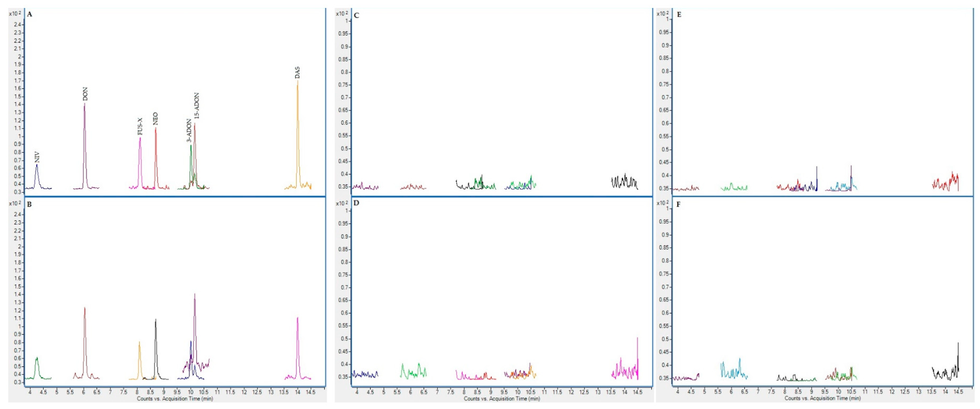Screen dimensions: 980x409
Task: Click panel label D
Action: tap(356, 203)
